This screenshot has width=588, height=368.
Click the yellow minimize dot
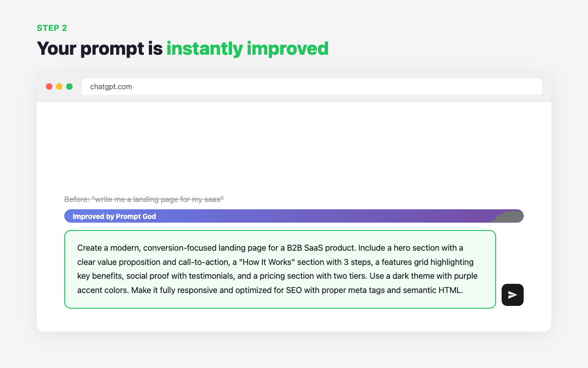click(59, 86)
